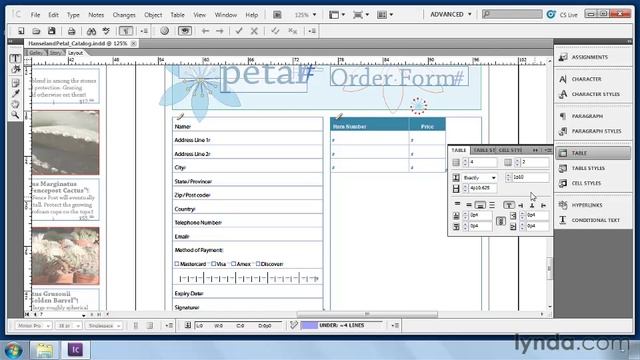Select Align Bottom cell alignment
Screen dimensions: 640x360
pos(480,204)
